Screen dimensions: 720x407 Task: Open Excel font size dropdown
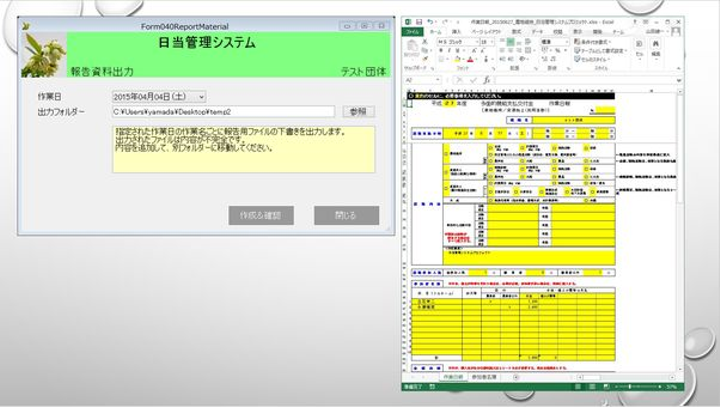(x=492, y=42)
